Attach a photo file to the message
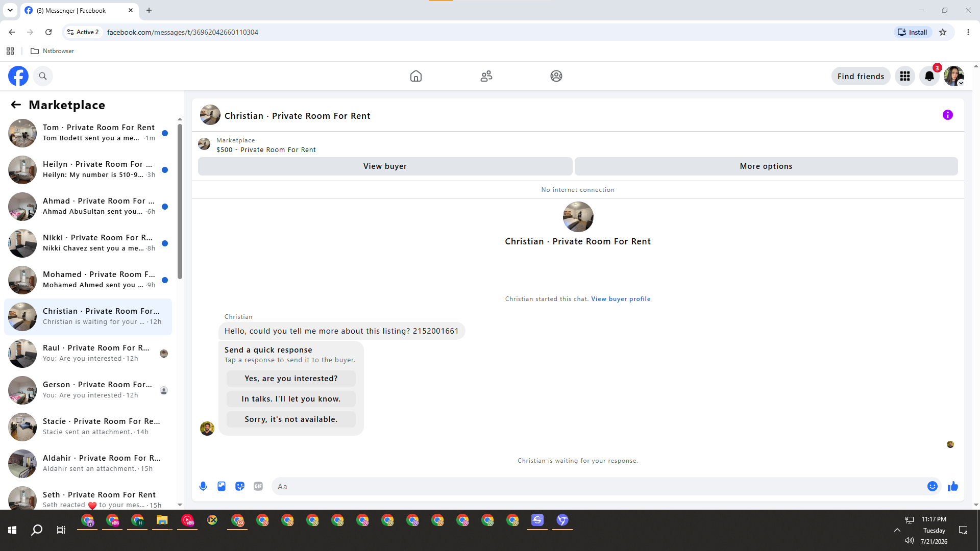The height and width of the screenshot is (551, 980). 222,486
